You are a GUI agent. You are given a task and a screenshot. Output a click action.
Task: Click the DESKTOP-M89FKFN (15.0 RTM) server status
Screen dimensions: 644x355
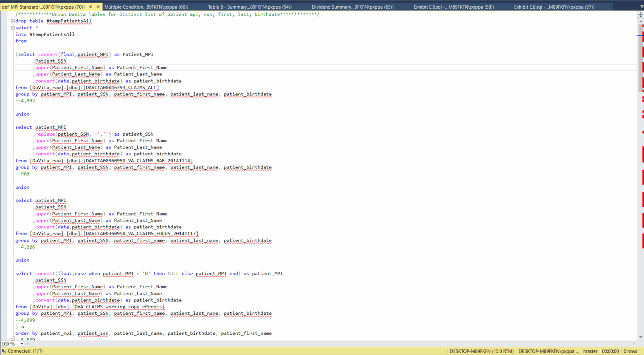(481, 351)
